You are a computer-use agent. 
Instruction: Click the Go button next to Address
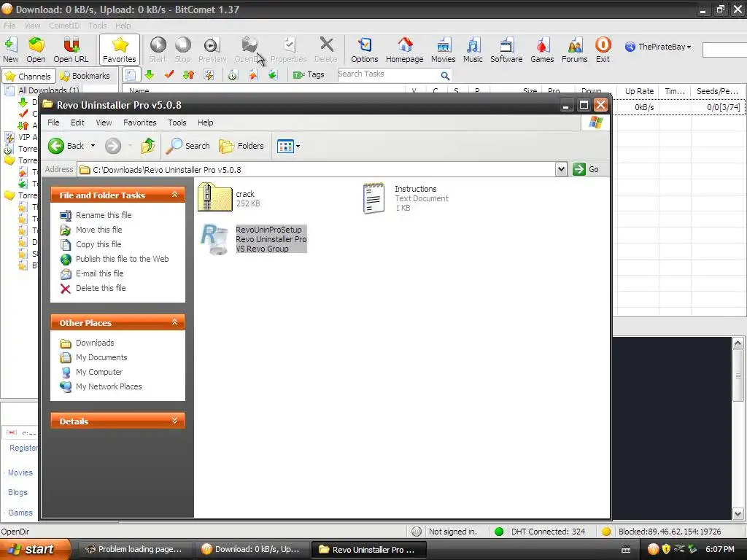587,169
